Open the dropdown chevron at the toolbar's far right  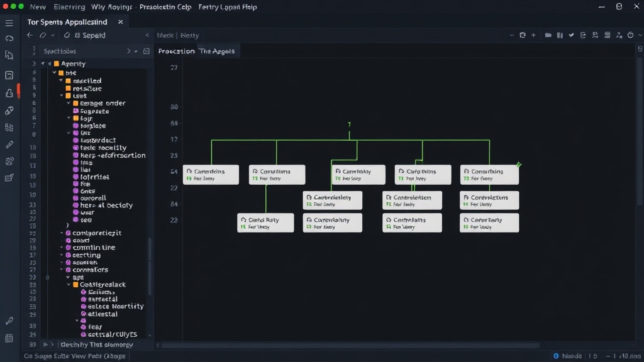click(x=640, y=35)
